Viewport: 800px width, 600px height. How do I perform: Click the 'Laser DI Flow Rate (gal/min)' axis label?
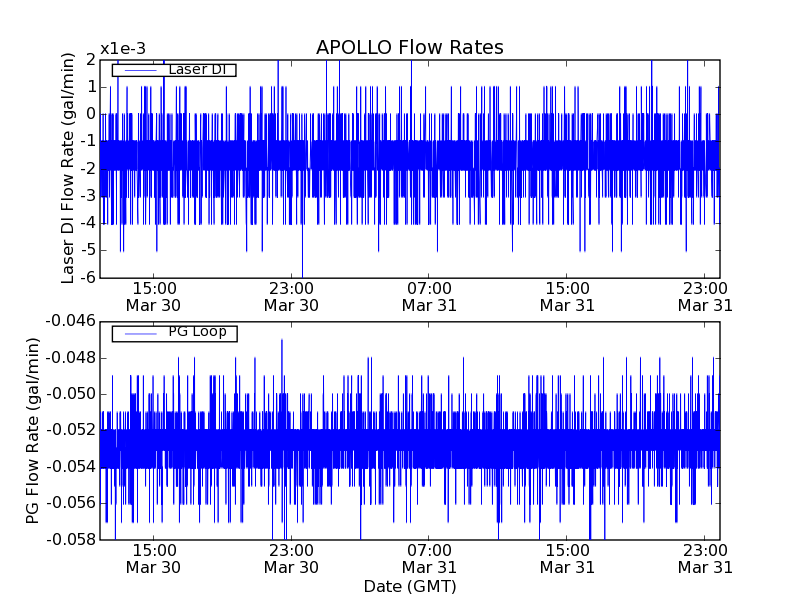pyautogui.click(x=69, y=168)
